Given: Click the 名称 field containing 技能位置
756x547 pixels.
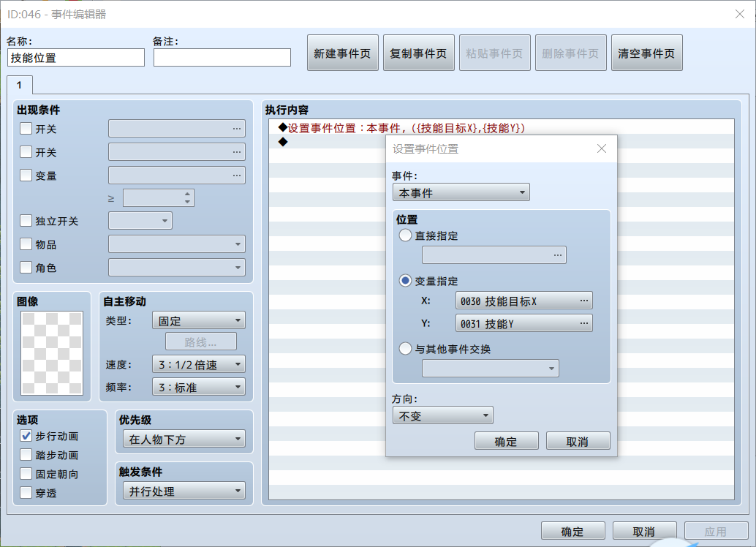Looking at the screenshot, I should 76,57.
